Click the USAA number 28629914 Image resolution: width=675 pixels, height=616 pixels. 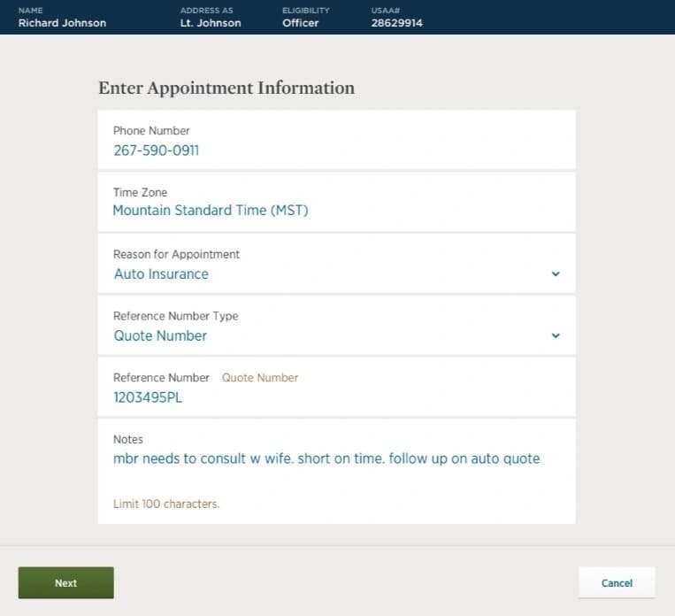397,23
